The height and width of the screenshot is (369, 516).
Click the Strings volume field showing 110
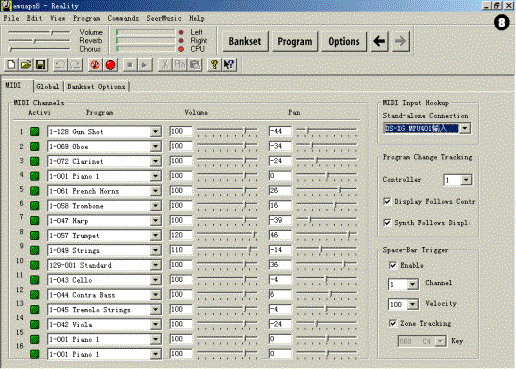180,250
